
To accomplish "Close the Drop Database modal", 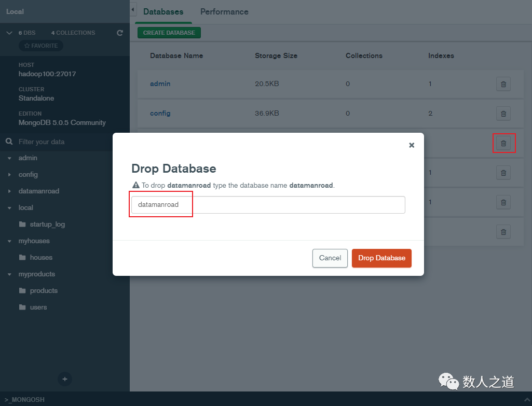I will [x=412, y=145].
